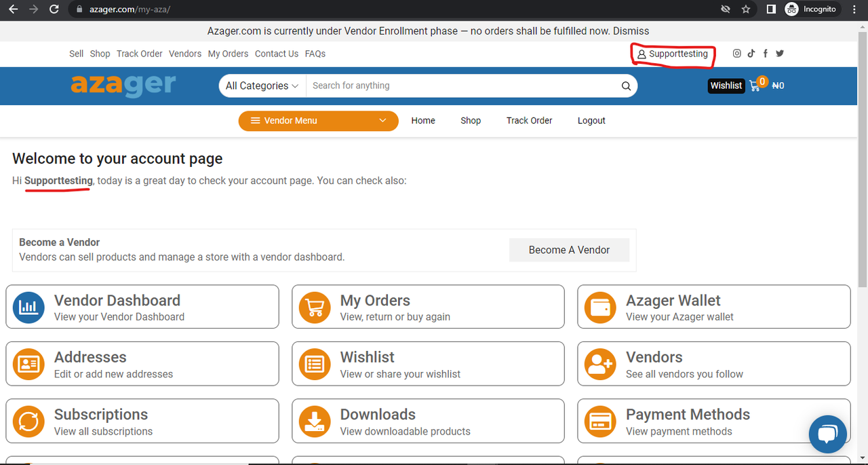This screenshot has width=868, height=465.
Task: Open the Vendor Dashboard title link
Action: pos(117,301)
